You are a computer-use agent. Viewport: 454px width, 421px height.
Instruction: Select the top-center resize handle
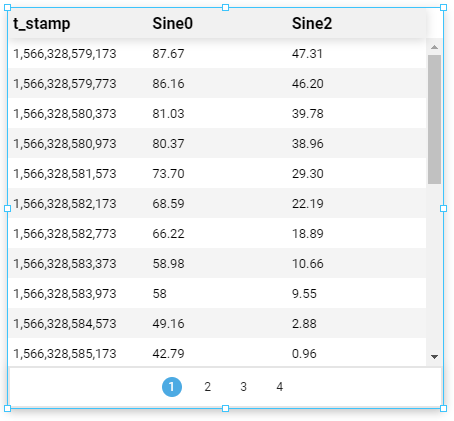[x=225, y=8]
